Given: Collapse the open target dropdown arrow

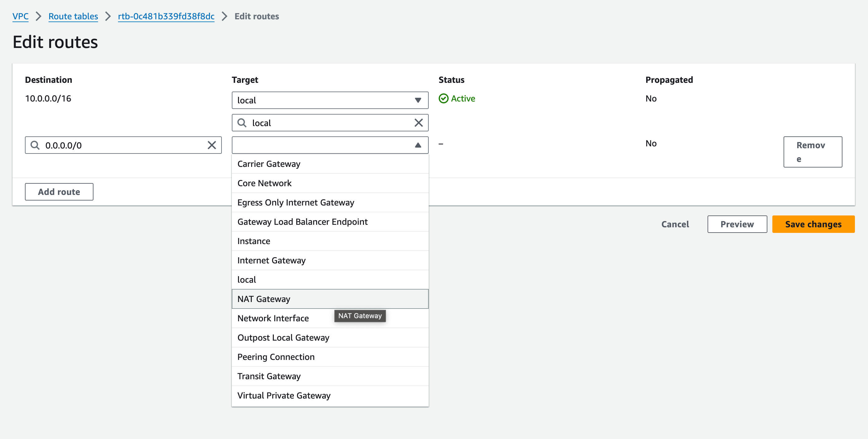Looking at the screenshot, I should click(x=418, y=145).
